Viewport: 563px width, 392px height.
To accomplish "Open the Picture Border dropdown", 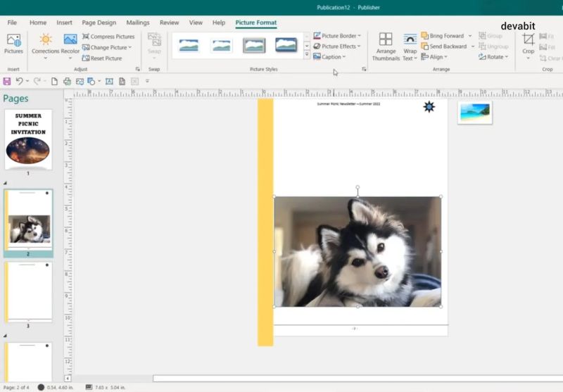I will [337, 36].
